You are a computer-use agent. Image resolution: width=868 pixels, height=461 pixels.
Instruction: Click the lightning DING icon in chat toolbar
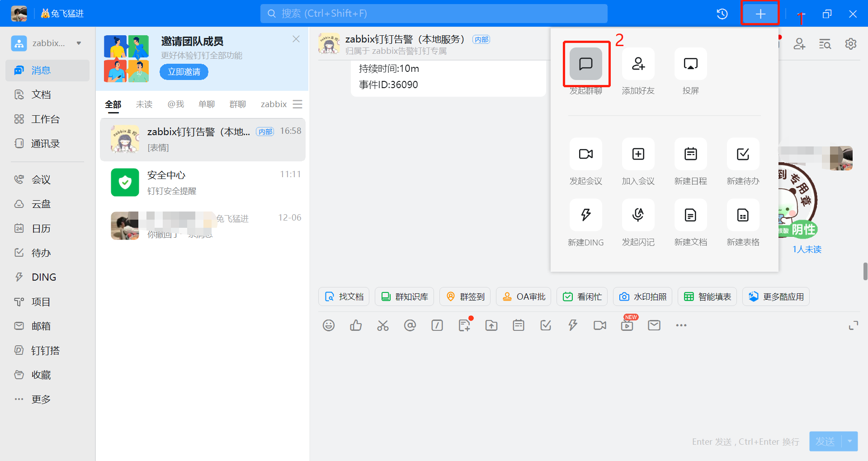[573, 325]
